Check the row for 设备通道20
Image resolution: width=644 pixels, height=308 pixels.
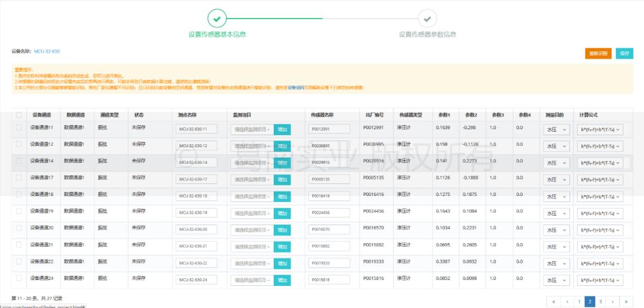coord(19,228)
